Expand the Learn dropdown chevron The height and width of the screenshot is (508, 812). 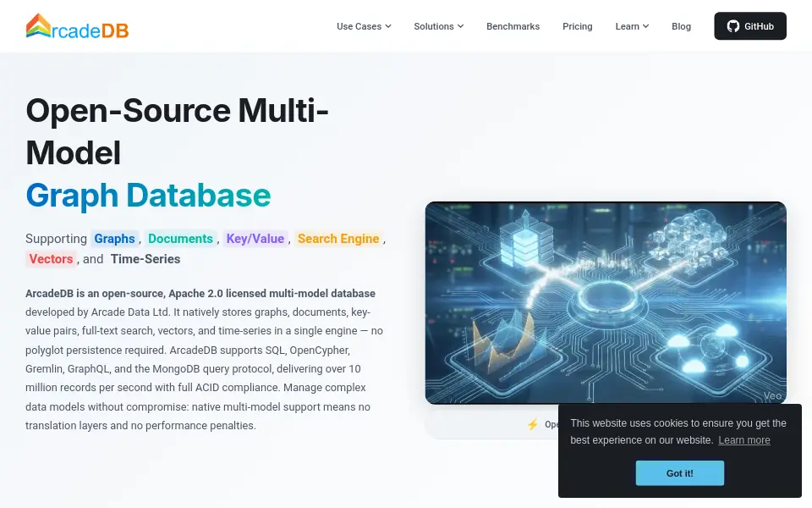645,26
